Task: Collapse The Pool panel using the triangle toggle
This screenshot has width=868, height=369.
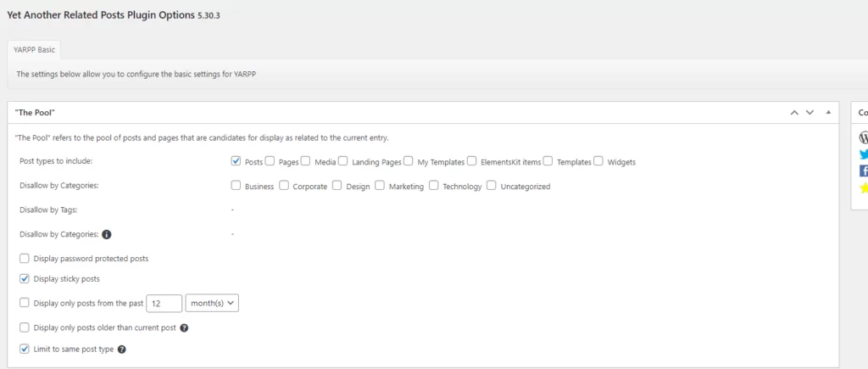Action: point(827,112)
